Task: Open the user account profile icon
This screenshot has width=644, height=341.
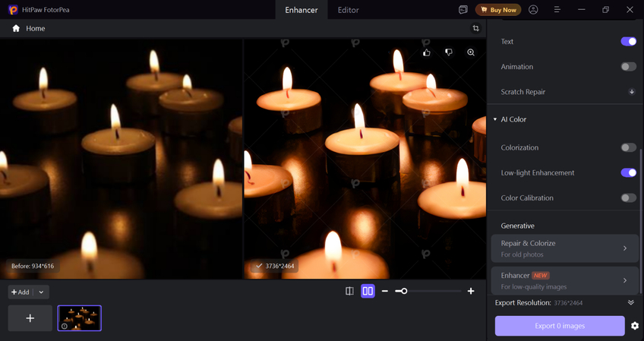Action: click(x=533, y=10)
